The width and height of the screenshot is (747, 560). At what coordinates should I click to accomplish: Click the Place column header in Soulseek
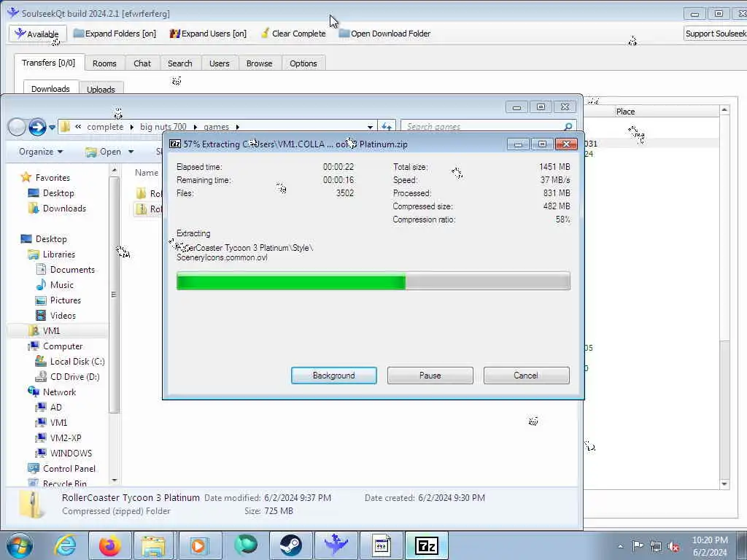625,112
